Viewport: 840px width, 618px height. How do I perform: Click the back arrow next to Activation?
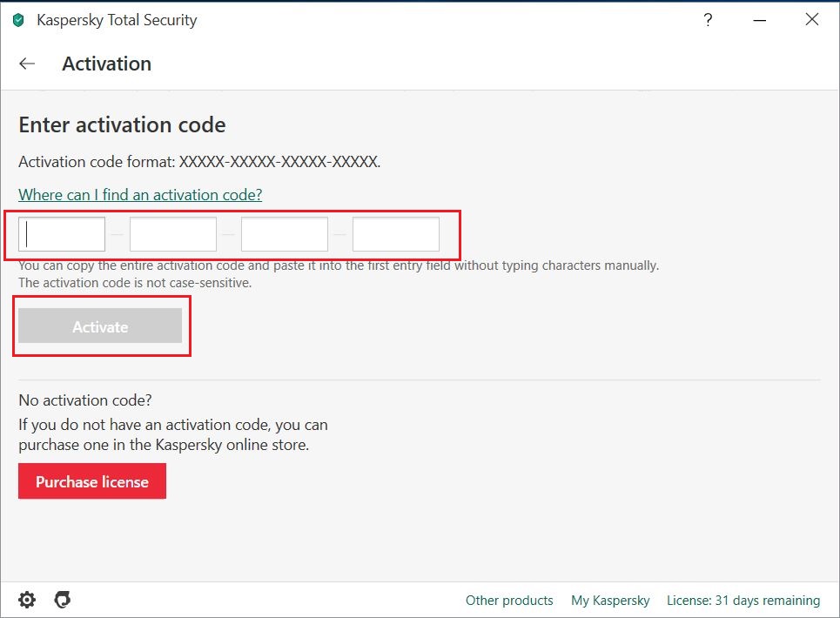[27, 64]
